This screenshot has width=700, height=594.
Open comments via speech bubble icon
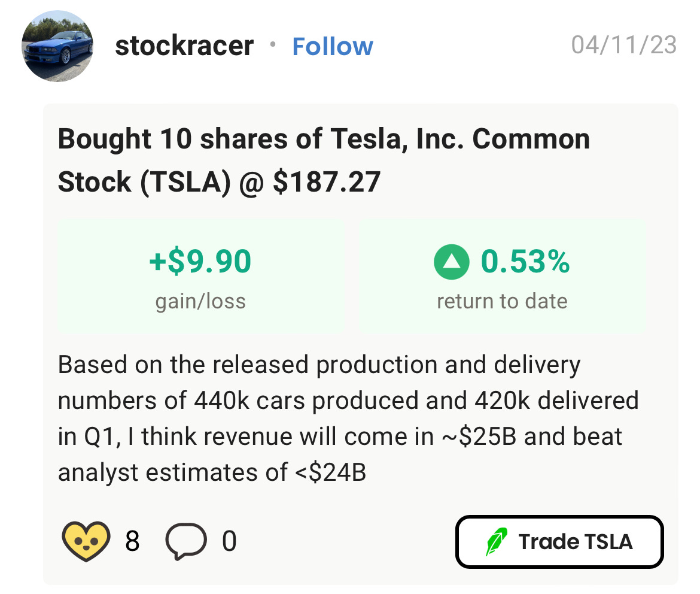coord(185,541)
